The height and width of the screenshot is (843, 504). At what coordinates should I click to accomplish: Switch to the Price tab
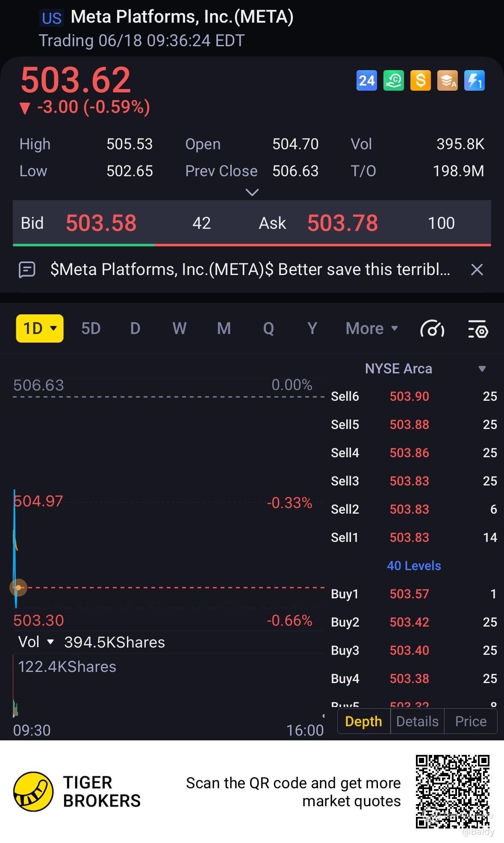471,722
